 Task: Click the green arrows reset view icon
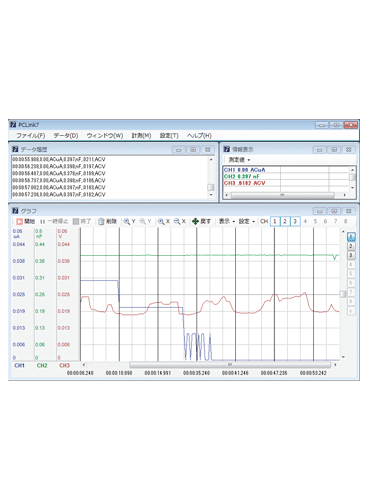click(x=196, y=221)
